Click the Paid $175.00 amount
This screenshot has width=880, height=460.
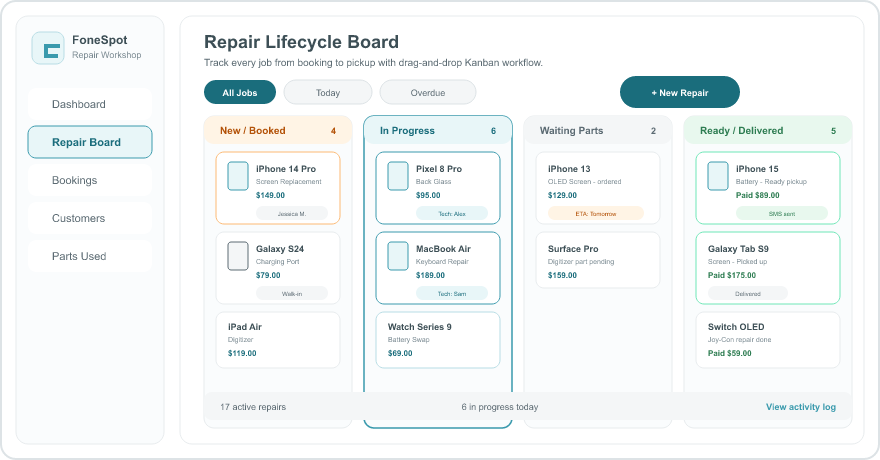[732, 275]
